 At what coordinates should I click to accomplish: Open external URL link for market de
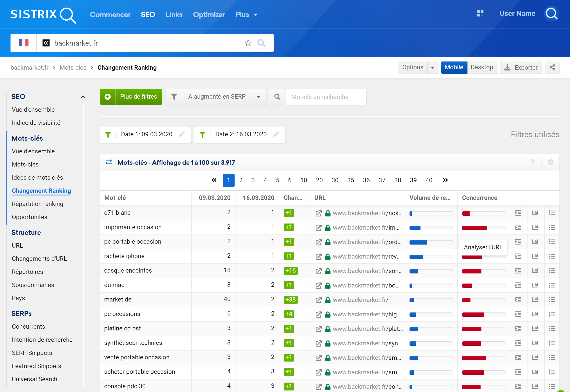coord(318,300)
